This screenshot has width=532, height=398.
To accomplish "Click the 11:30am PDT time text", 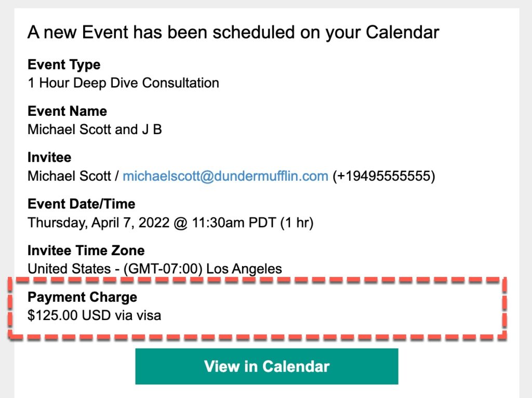I will point(234,223).
